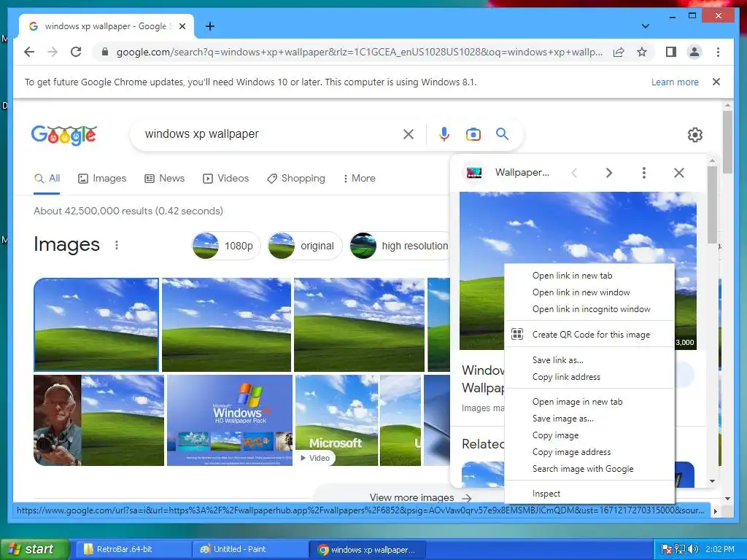Switch to the Images tab
Image resolution: width=747 pixels, height=560 pixels.
point(102,179)
